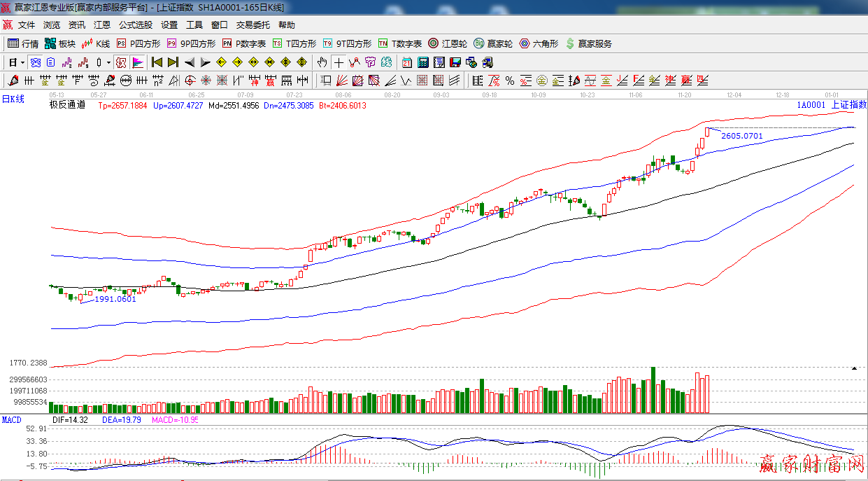Click the percent sign drawing tool
The image size is (868, 481).
tap(509, 81)
